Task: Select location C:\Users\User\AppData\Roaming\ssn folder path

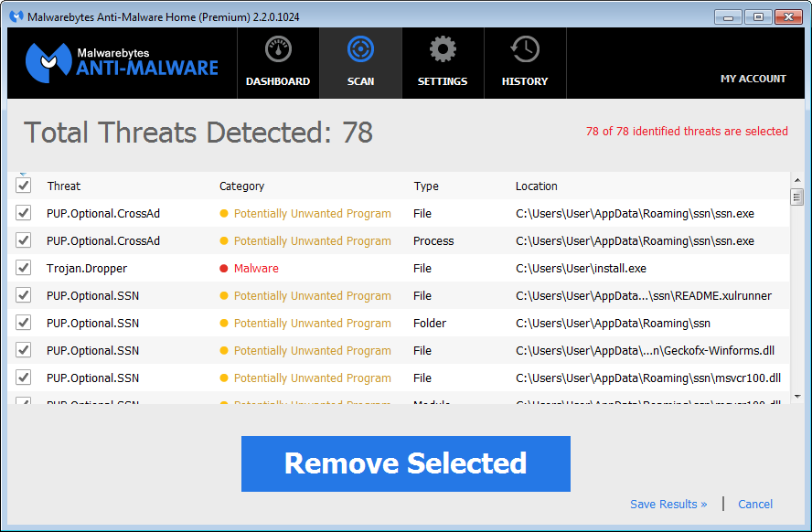Action: pos(614,324)
